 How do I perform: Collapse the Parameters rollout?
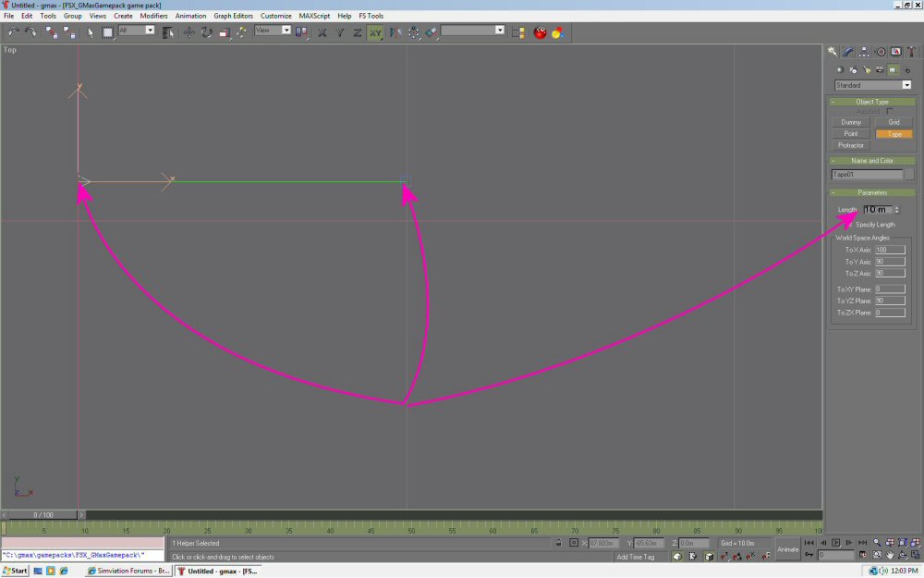pos(872,192)
